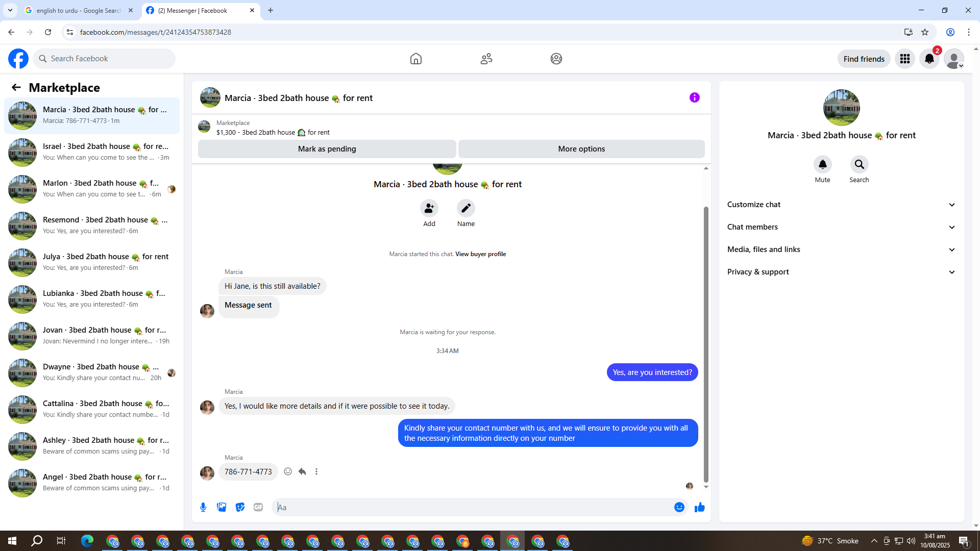This screenshot has height=551, width=980.
Task: Click the voice clip microphone icon
Action: tap(203, 507)
